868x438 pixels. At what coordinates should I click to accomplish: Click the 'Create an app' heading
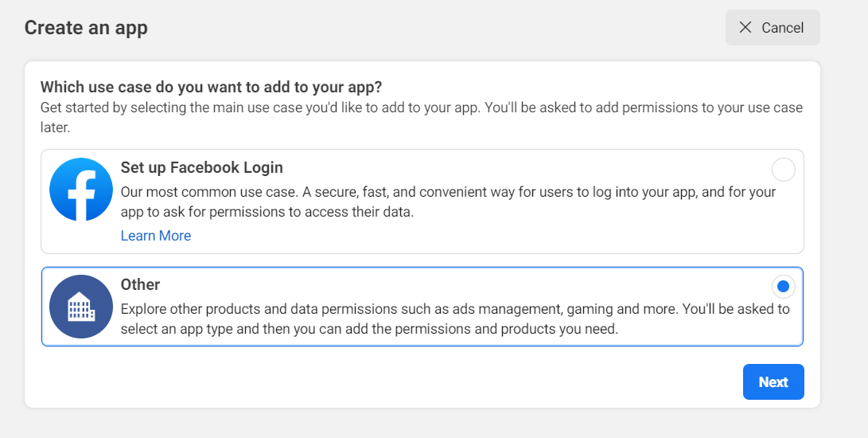[86, 28]
